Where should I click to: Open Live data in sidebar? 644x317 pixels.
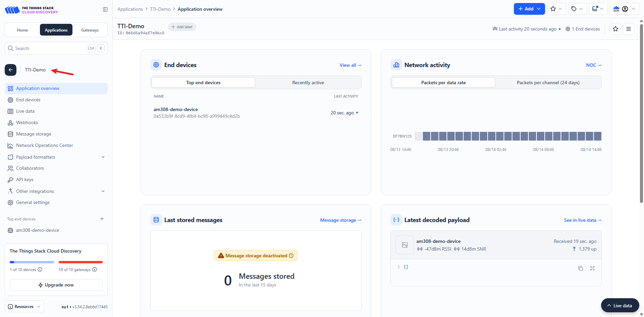pos(56,111)
